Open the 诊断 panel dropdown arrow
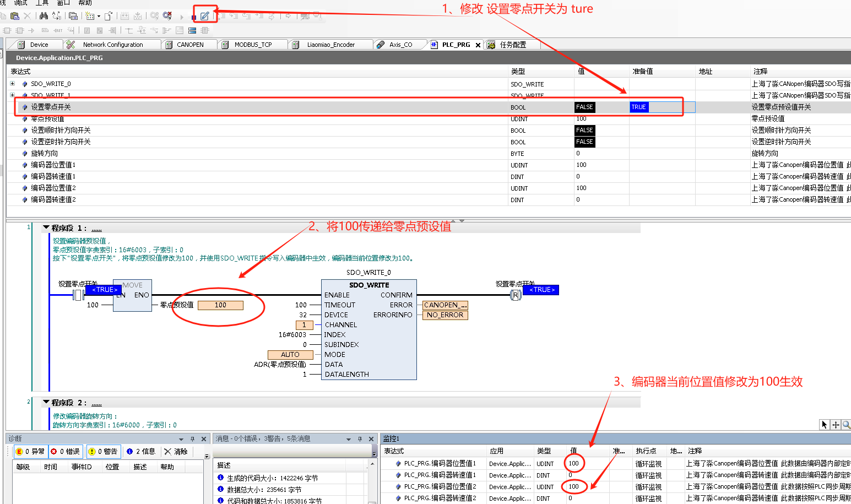Image resolution: width=851 pixels, height=504 pixels. (181, 439)
